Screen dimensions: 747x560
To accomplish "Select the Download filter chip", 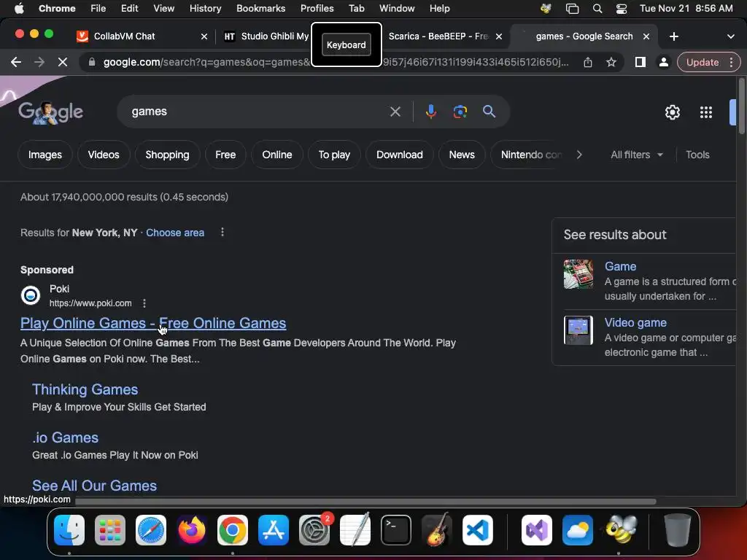I will 399,155.
